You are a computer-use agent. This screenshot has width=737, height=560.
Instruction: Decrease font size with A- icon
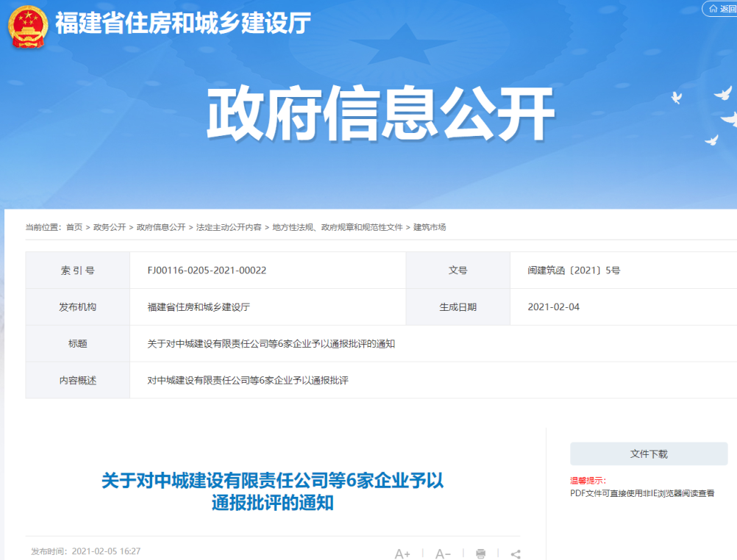[443, 553]
